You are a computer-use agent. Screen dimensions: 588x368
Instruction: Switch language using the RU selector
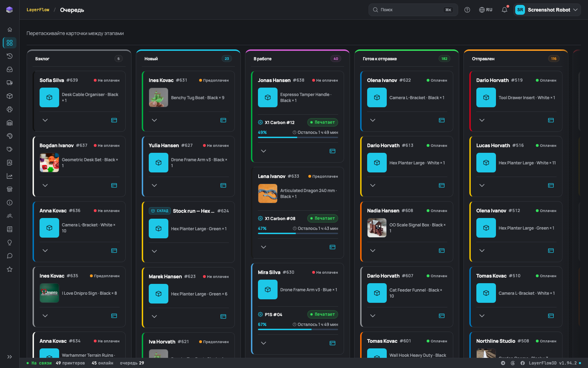(486, 10)
